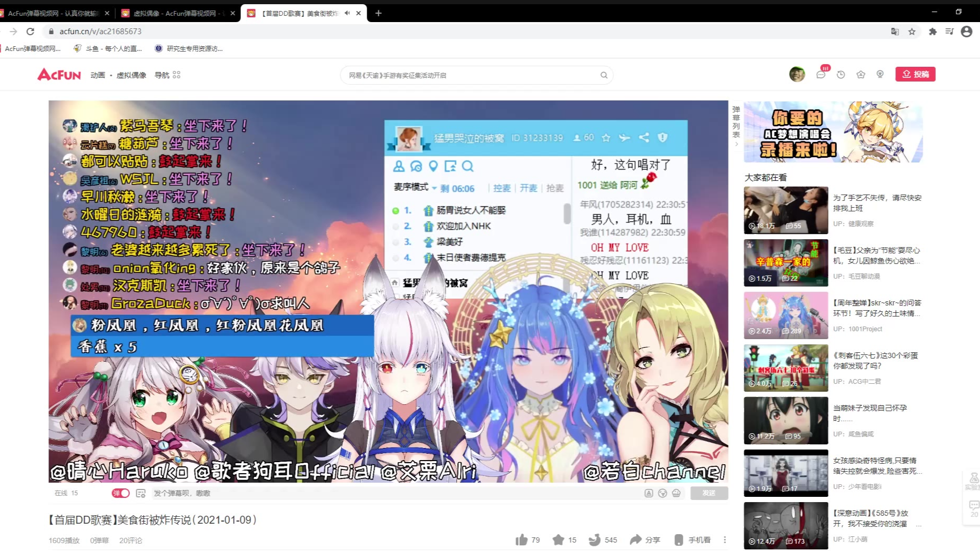The height and width of the screenshot is (551, 980).
Task: Open 研究生专用资源 bookmark
Action: pos(188,48)
